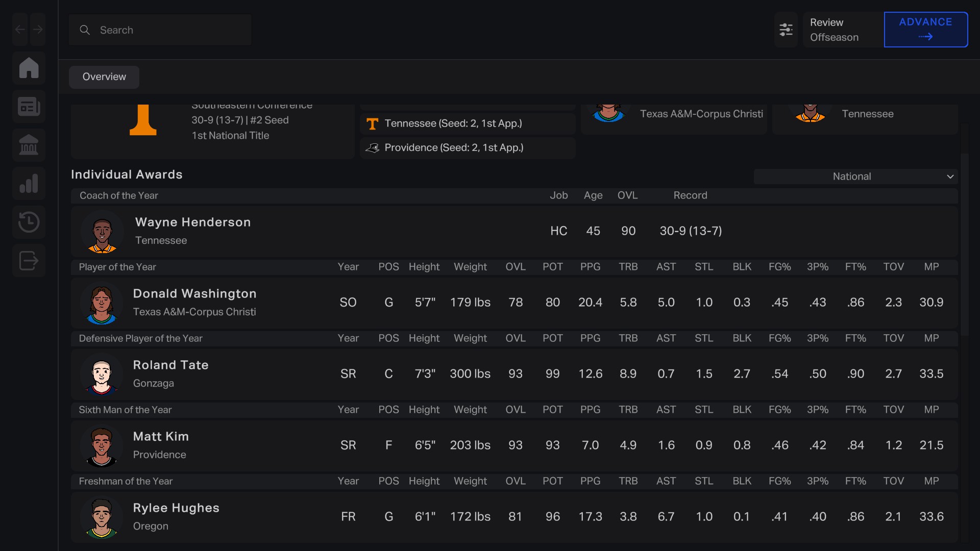980x551 pixels.
Task: Open Tennessee Seed 2 team entry
Action: point(453,123)
